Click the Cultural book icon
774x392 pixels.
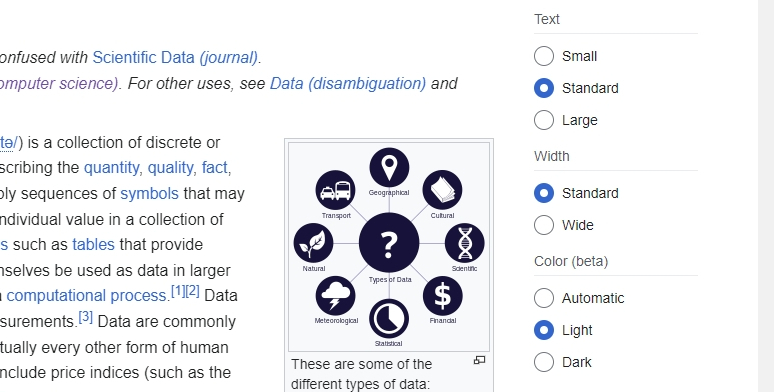tap(442, 190)
